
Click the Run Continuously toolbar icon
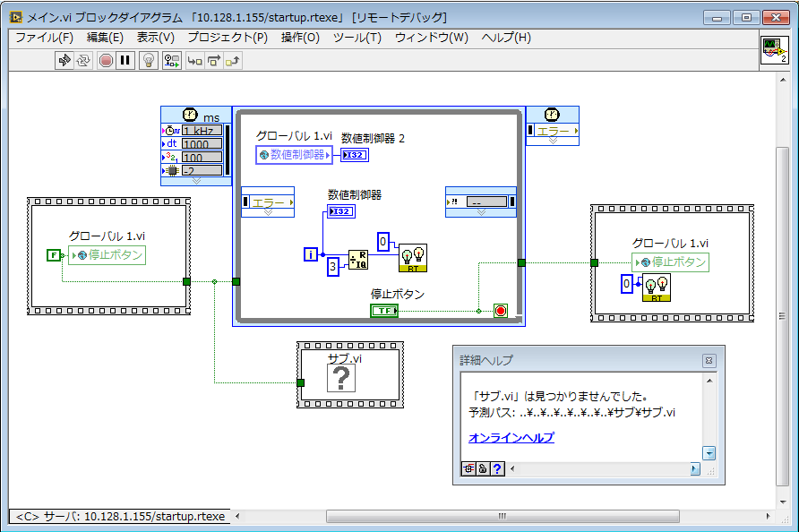[83, 61]
